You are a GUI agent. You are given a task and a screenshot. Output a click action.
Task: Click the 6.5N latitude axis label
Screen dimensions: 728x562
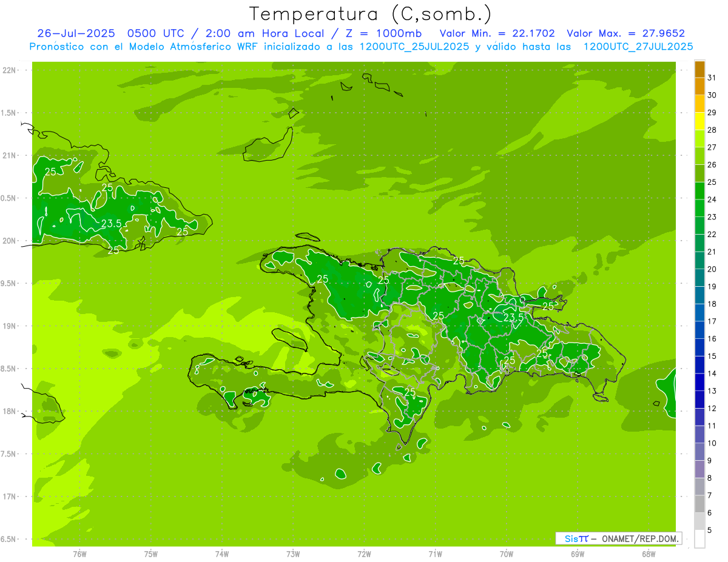[x=10, y=539]
